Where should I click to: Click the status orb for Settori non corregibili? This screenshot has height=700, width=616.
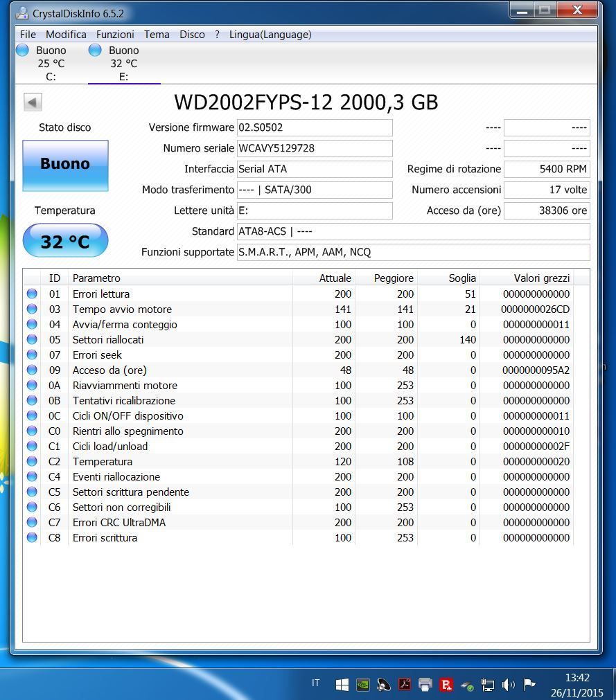32,507
